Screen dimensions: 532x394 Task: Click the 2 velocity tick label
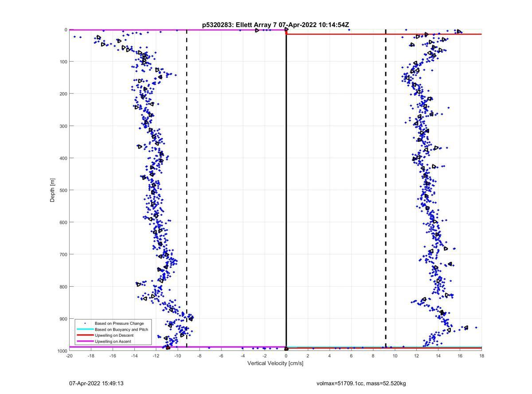(308, 355)
